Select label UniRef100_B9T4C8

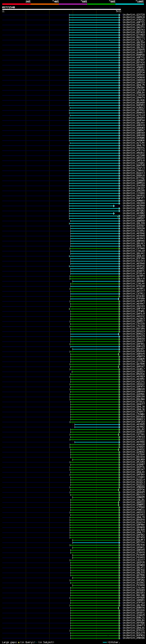click(133, 32)
